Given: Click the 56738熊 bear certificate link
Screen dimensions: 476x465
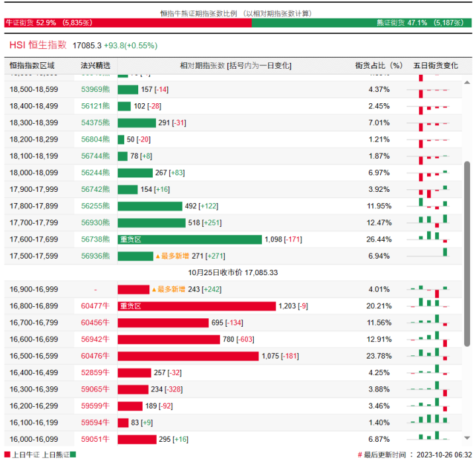Looking at the screenshot, I should (x=95, y=239).
